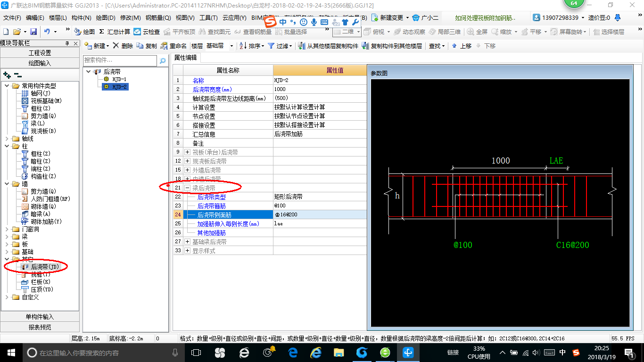This screenshot has height=362, width=644.
Task: Open the 钢筋量(Q) menu
Action: pyautogui.click(x=158, y=17)
